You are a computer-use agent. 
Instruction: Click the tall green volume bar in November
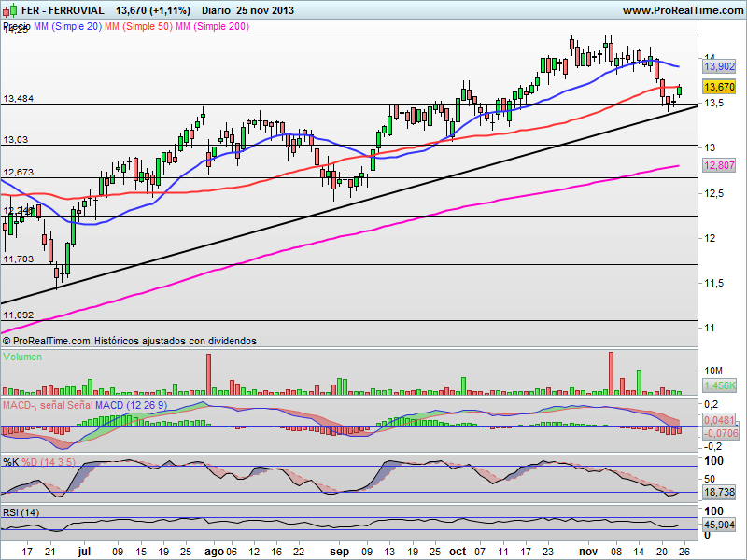coord(640,383)
